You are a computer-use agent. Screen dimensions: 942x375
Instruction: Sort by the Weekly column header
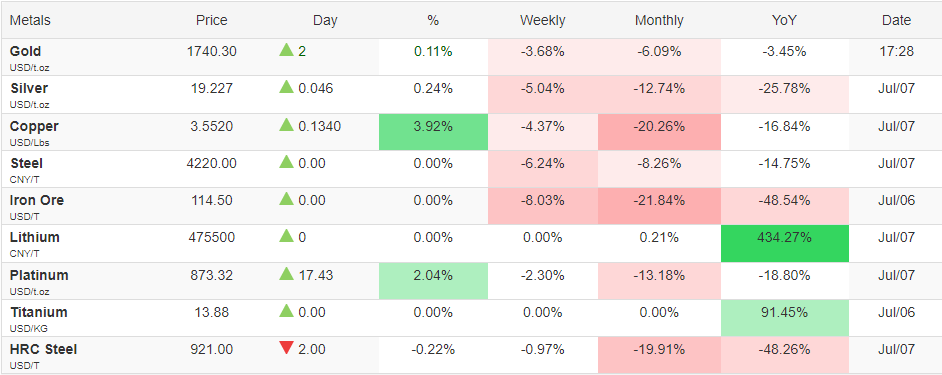542,20
